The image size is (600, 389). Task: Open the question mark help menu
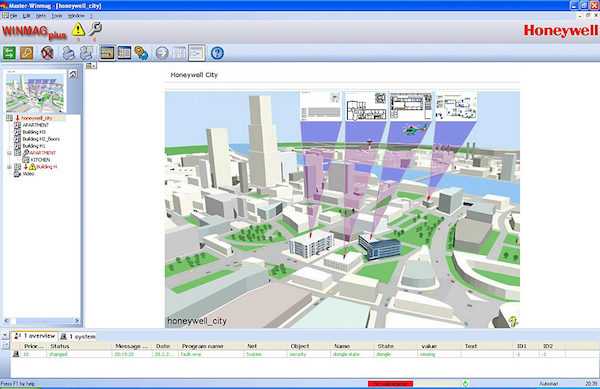pos(91,16)
